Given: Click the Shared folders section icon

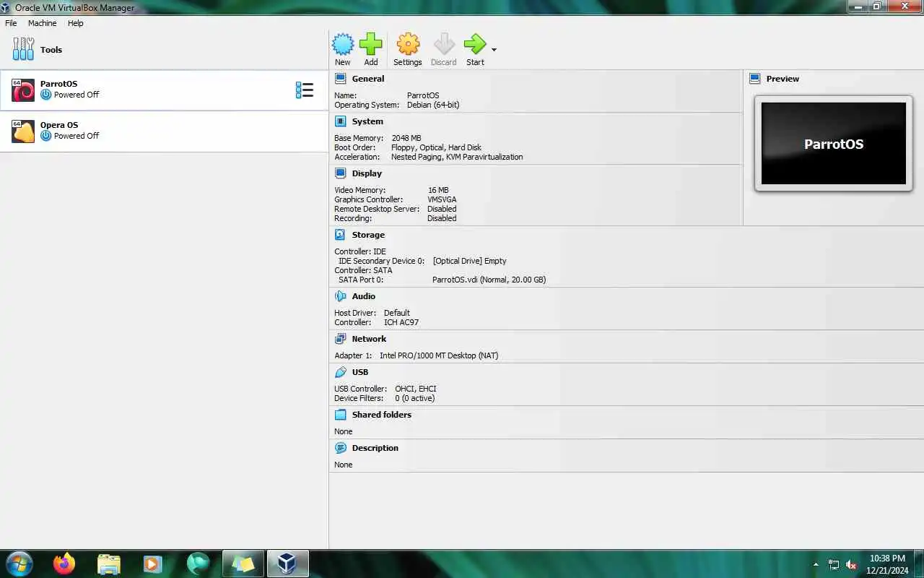Looking at the screenshot, I should [x=341, y=415].
